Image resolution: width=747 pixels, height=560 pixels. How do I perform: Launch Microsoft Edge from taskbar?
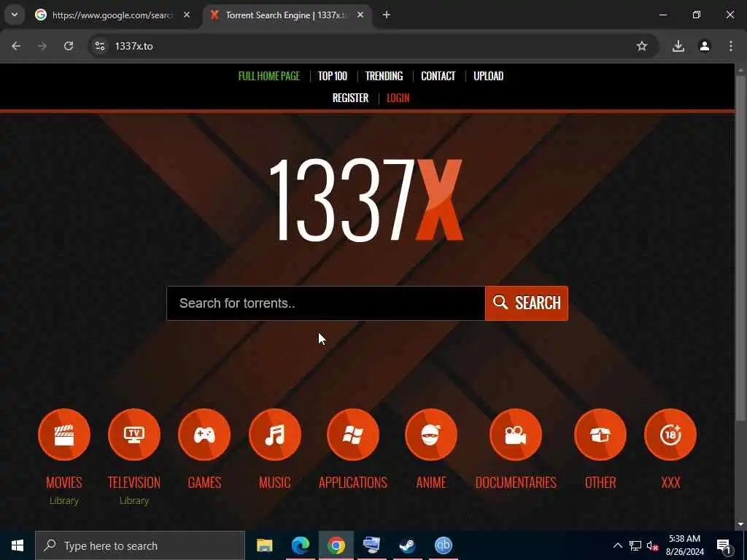pyautogui.click(x=300, y=545)
